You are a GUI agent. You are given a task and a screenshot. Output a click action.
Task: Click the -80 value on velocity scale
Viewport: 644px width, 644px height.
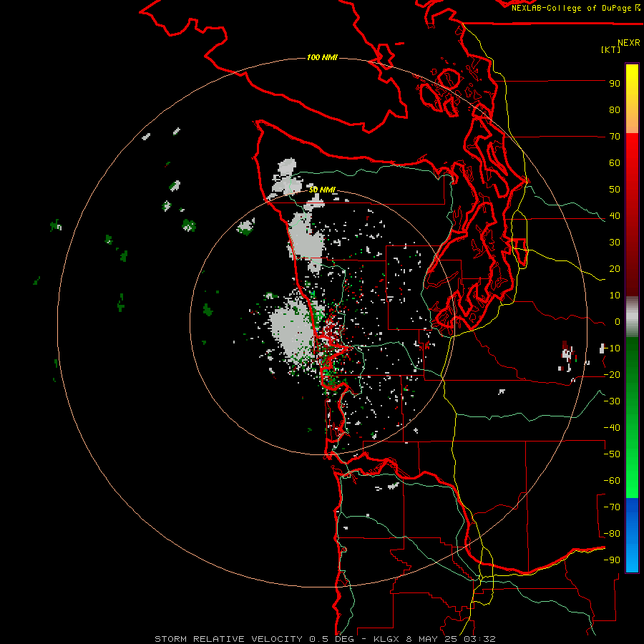click(x=612, y=534)
